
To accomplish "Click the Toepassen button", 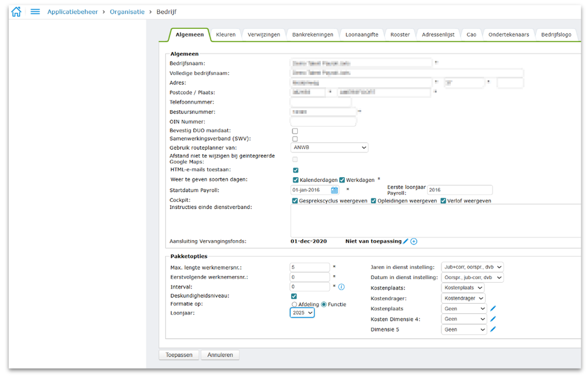I will pos(179,355).
